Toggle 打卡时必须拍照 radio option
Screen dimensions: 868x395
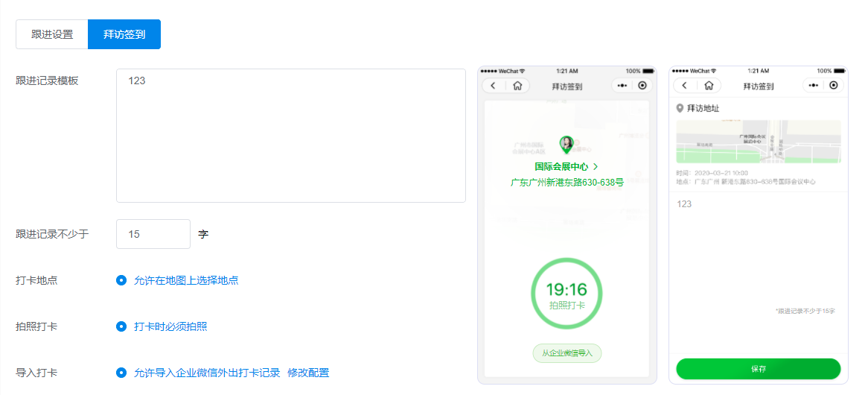tap(121, 326)
